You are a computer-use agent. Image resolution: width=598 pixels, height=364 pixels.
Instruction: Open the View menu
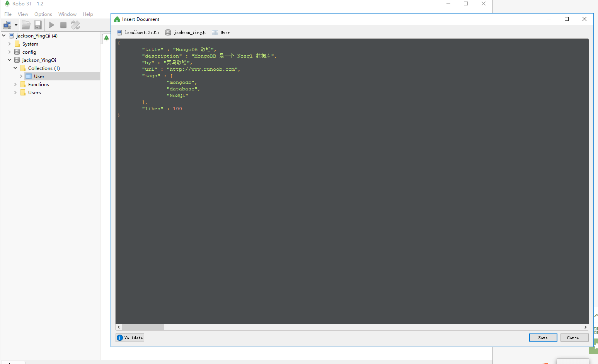click(23, 14)
